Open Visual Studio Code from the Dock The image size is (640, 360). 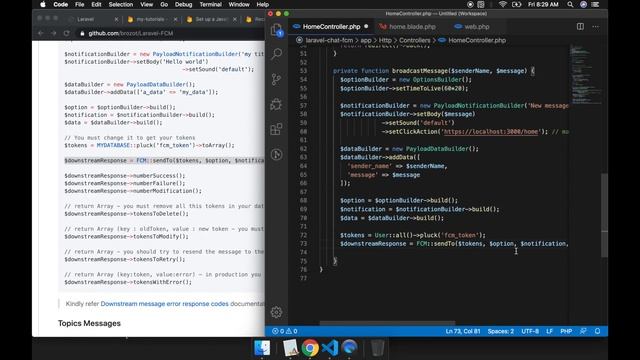coord(330,348)
